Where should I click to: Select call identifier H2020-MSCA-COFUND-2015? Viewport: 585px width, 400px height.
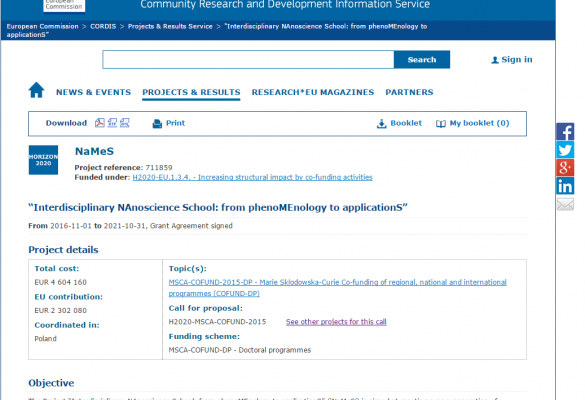217,322
